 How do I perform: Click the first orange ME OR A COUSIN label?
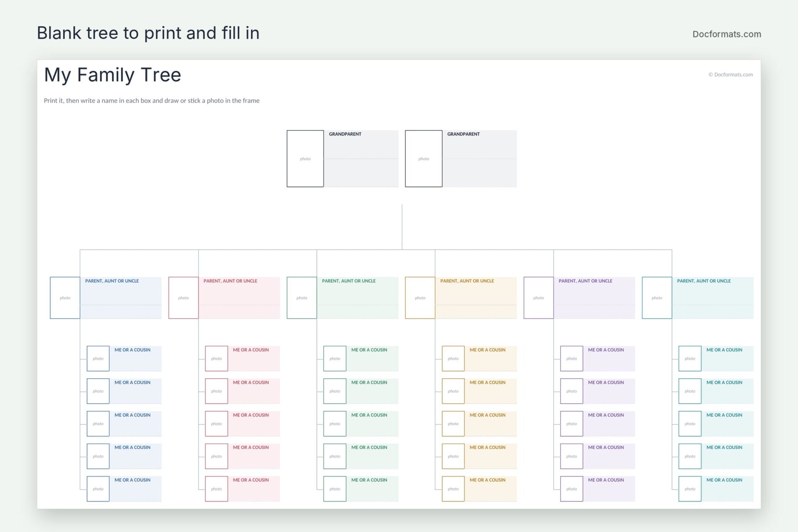point(488,350)
